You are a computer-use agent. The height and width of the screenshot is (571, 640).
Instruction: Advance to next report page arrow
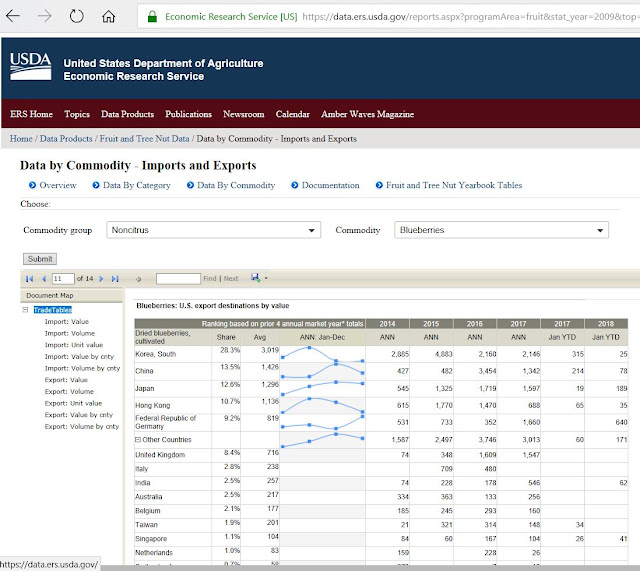[101, 279]
